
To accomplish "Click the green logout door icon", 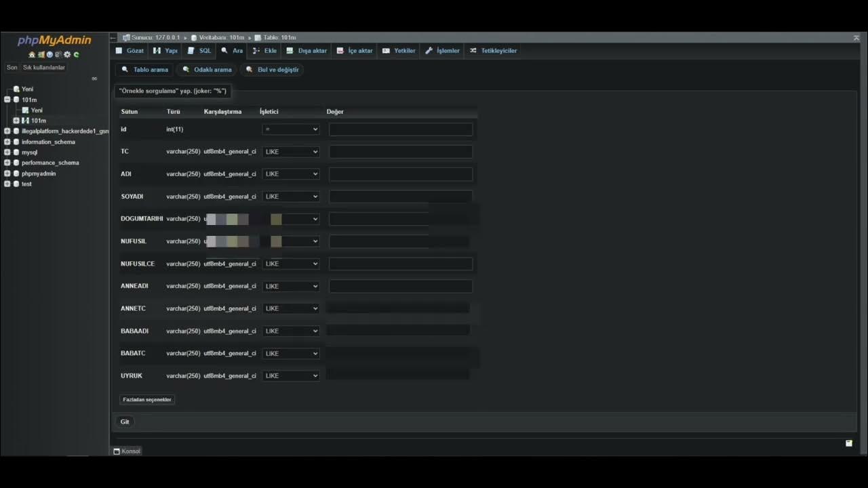I will click(x=41, y=55).
